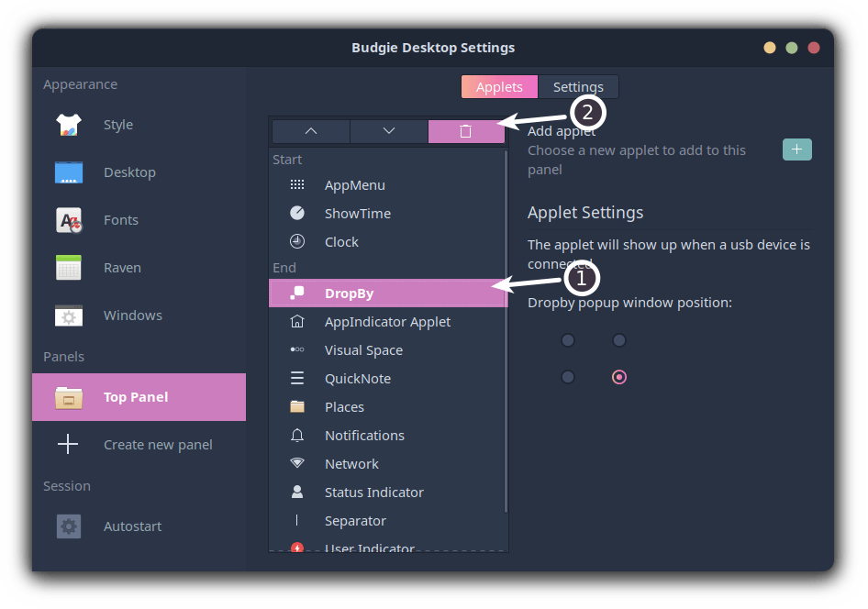Open the Autostart session page
868x609 pixels.
coord(133,526)
